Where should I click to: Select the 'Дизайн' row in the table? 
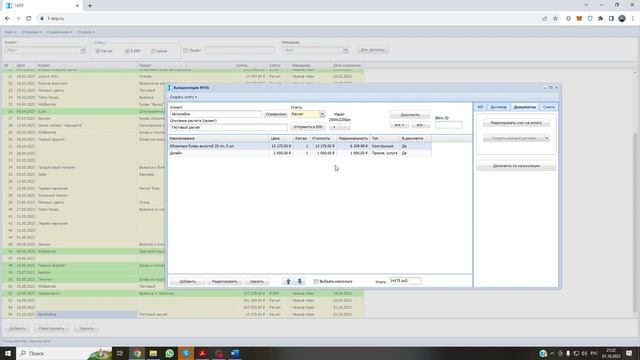pyautogui.click(x=300, y=153)
